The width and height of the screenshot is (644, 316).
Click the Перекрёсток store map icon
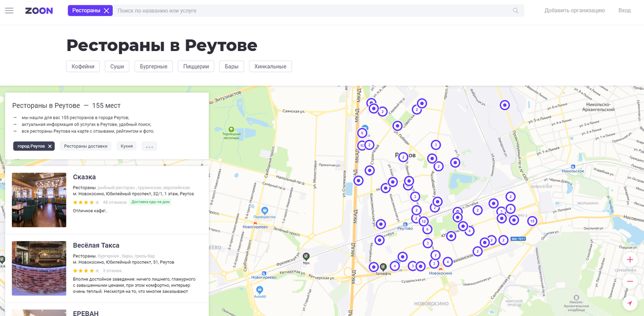click(x=264, y=210)
